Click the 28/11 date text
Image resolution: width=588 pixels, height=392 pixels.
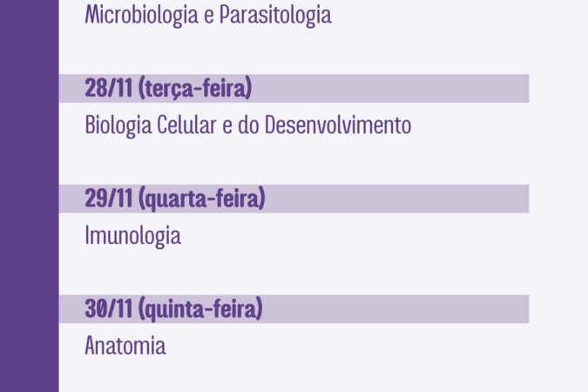tap(108, 88)
